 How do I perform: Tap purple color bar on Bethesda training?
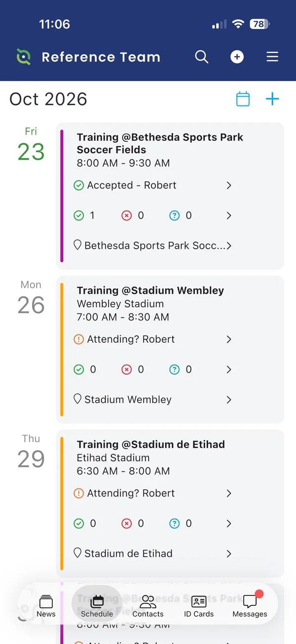(x=62, y=196)
